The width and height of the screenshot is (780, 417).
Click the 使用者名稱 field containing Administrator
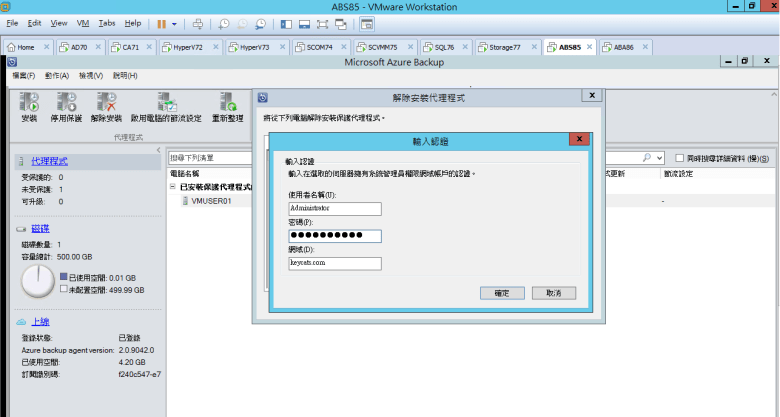click(333, 209)
